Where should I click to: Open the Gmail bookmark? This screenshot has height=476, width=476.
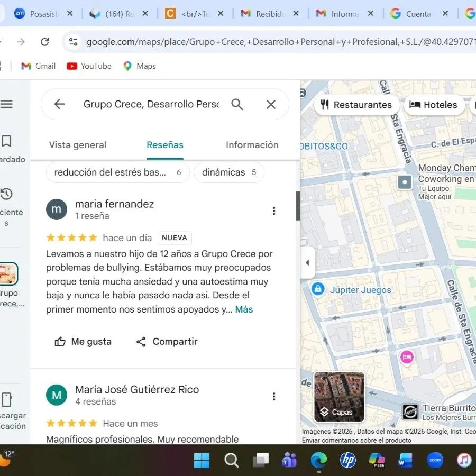pyautogui.click(x=38, y=66)
